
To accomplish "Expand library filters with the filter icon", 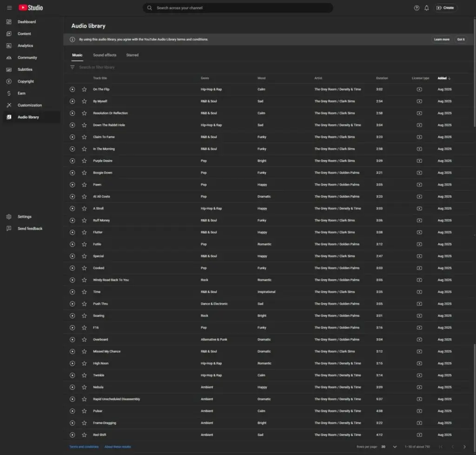I will [73, 67].
